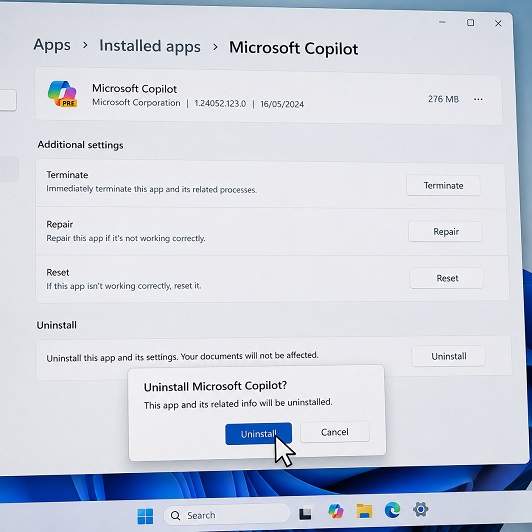Confirm Uninstall in the dialog
Viewport: 532px width, 532px height.
[x=259, y=434]
